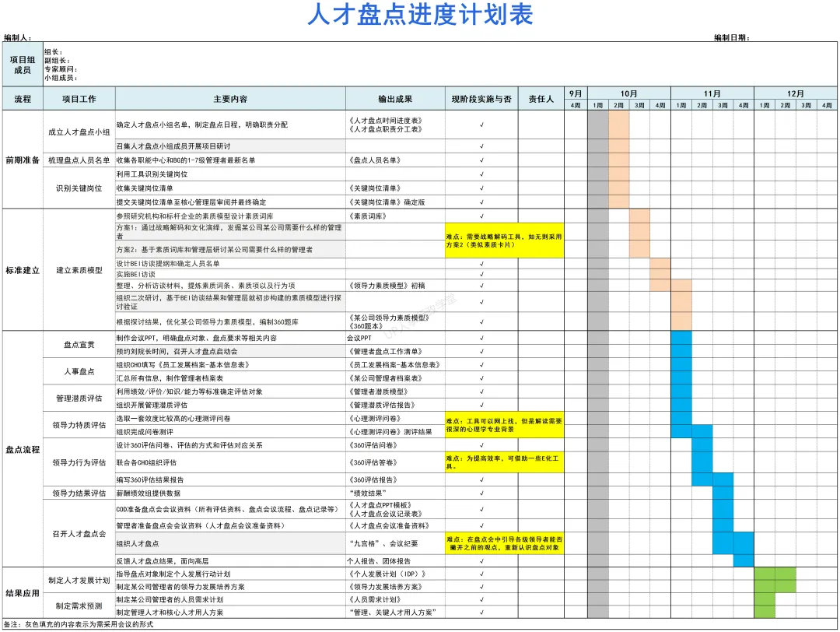Click the 《关键岗位清单》确定版 output cell

click(x=395, y=202)
